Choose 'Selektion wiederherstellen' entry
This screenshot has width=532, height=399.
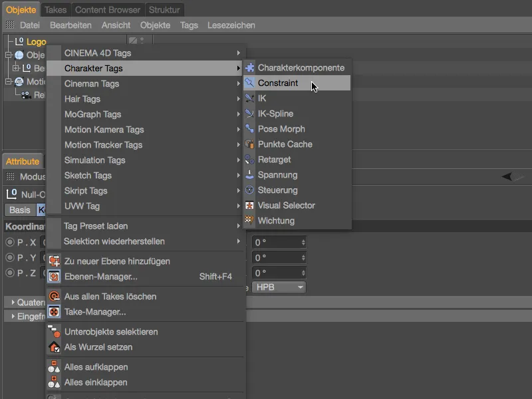point(145,241)
